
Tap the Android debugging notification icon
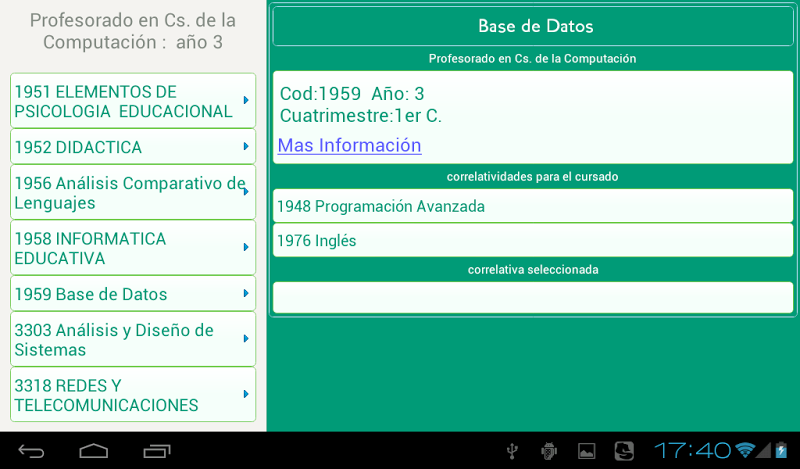click(x=549, y=451)
